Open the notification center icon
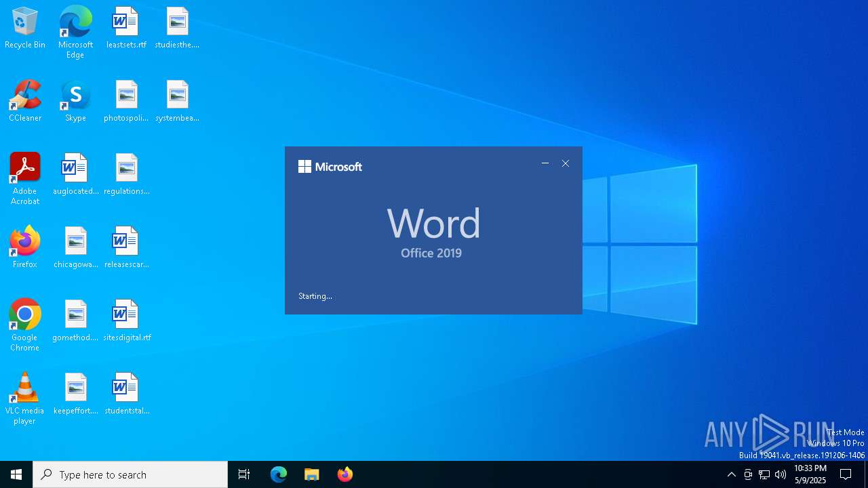The width and height of the screenshot is (868, 488). pos(846,474)
